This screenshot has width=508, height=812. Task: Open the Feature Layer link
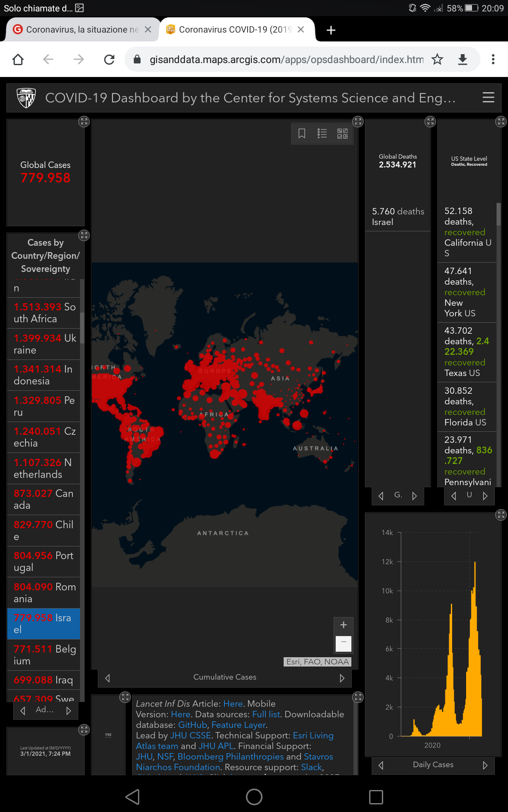click(x=238, y=725)
